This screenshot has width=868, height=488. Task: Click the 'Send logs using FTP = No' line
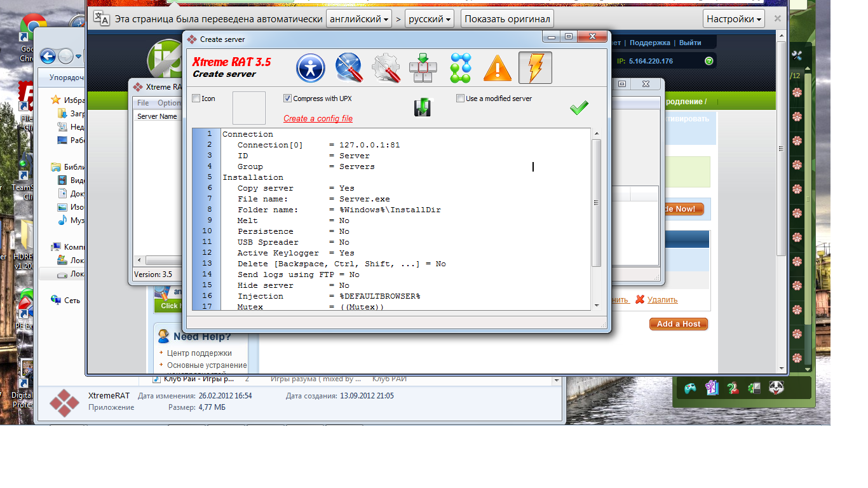tap(299, 274)
